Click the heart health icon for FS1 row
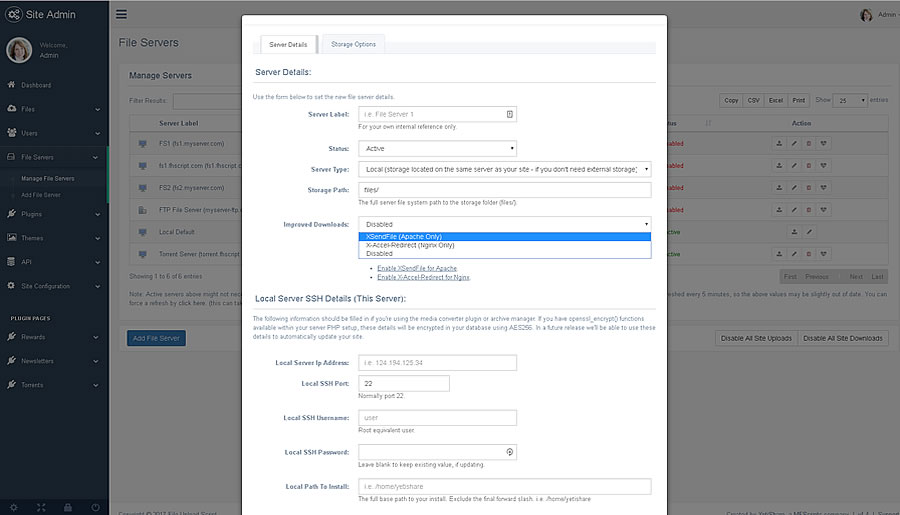Viewport: 900px width, 515px height. [824, 144]
